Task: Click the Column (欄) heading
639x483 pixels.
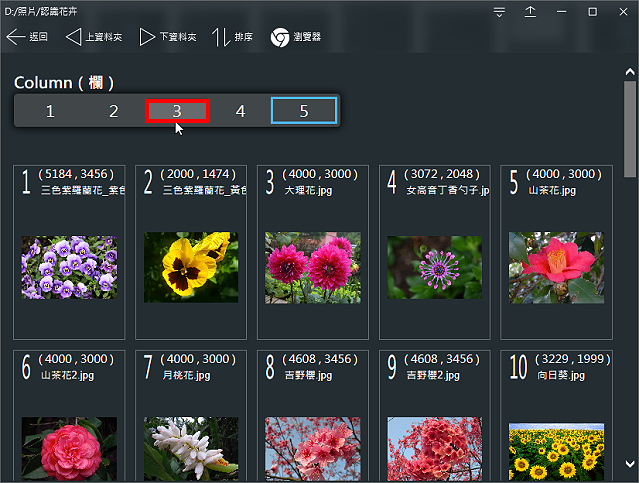Action: 64,83
